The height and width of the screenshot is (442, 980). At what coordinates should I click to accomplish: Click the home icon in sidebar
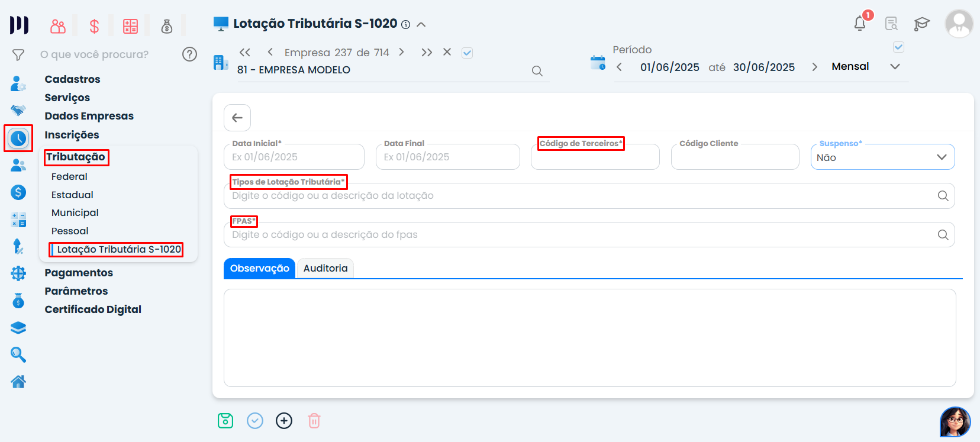(18, 382)
